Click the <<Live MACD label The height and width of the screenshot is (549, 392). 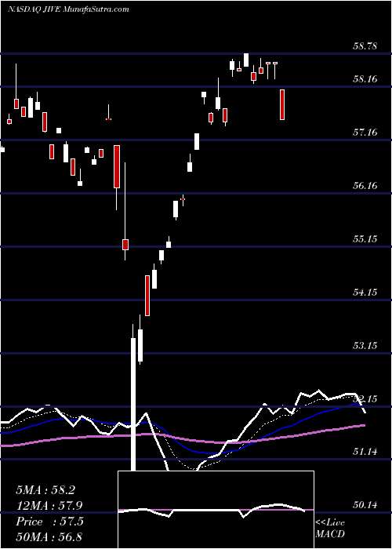pos(330,529)
